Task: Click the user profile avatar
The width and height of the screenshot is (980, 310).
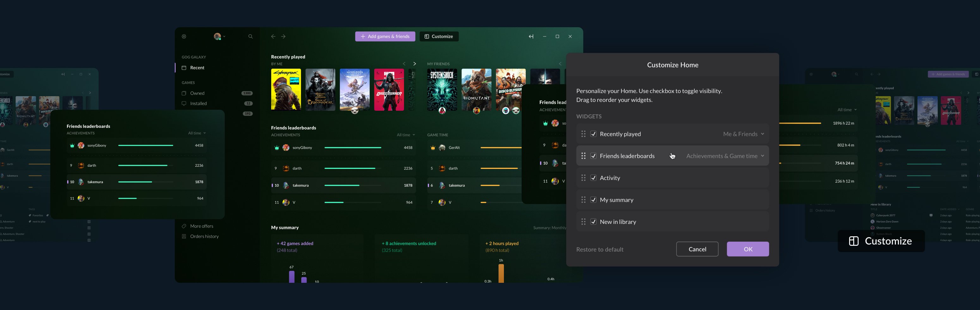Action: coord(217,37)
